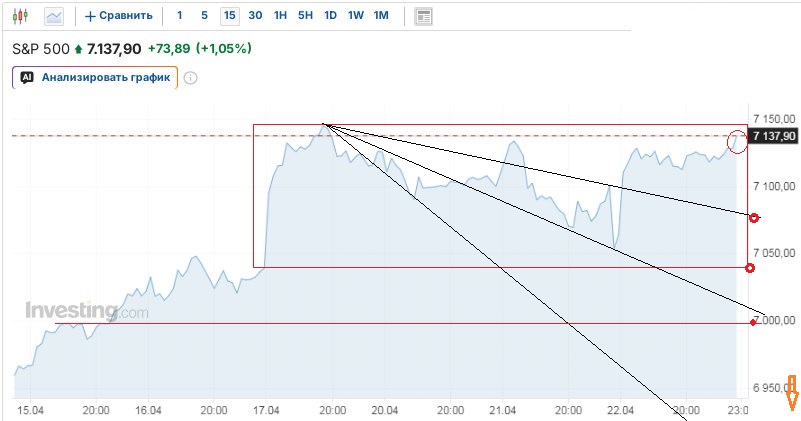The height and width of the screenshot is (421, 801).
Task: Select the 1M monthly interval
Action: (381, 16)
